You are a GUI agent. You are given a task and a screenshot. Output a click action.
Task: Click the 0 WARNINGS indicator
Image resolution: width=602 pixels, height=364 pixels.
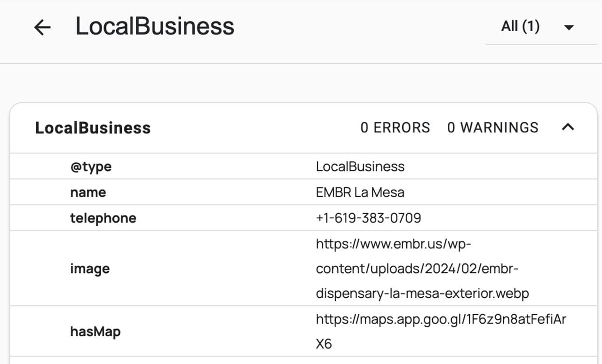492,127
